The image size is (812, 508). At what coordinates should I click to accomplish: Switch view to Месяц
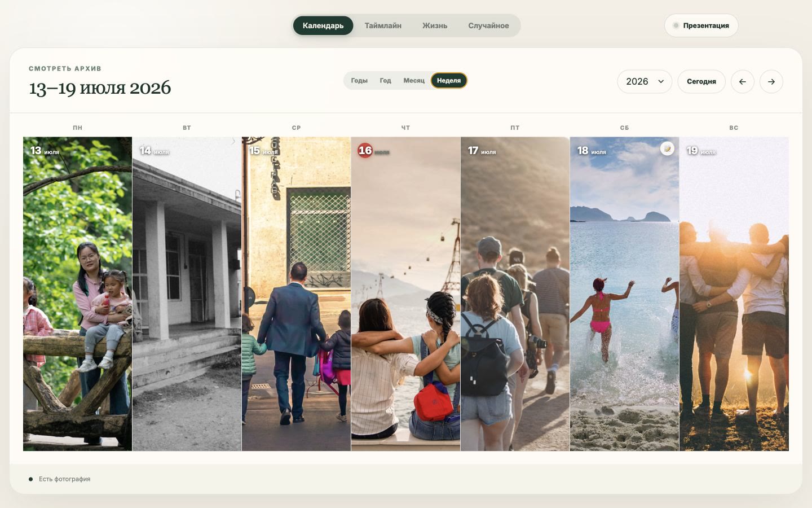click(414, 81)
